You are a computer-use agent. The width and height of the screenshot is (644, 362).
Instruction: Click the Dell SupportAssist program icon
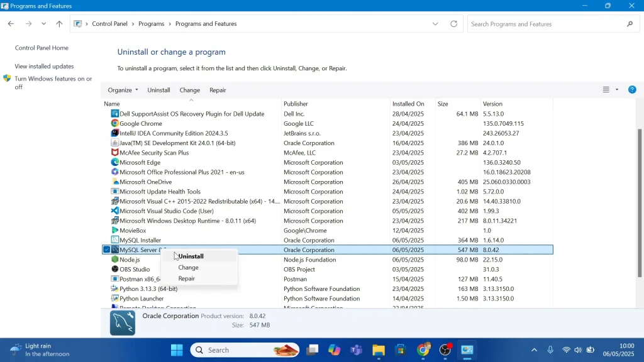114,114
